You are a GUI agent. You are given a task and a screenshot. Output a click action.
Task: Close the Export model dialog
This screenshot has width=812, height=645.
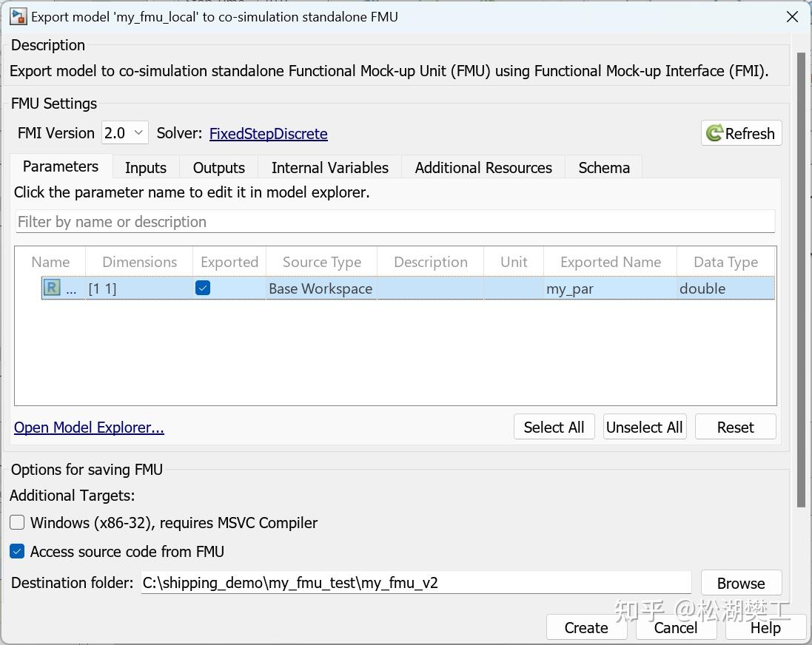[x=792, y=16]
